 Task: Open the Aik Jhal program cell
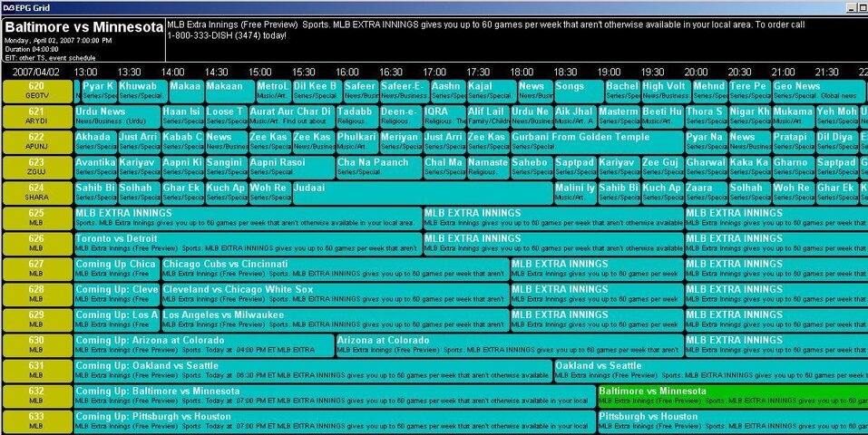coord(575,117)
